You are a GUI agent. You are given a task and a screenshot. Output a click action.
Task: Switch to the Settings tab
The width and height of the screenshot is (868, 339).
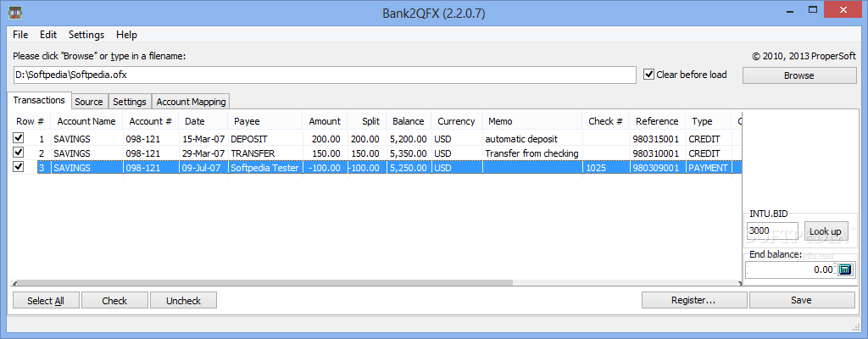pyautogui.click(x=130, y=102)
